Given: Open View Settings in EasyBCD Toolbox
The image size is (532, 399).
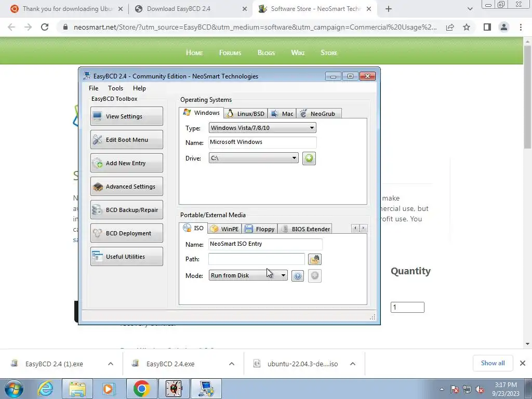Looking at the screenshot, I should click(x=127, y=116).
